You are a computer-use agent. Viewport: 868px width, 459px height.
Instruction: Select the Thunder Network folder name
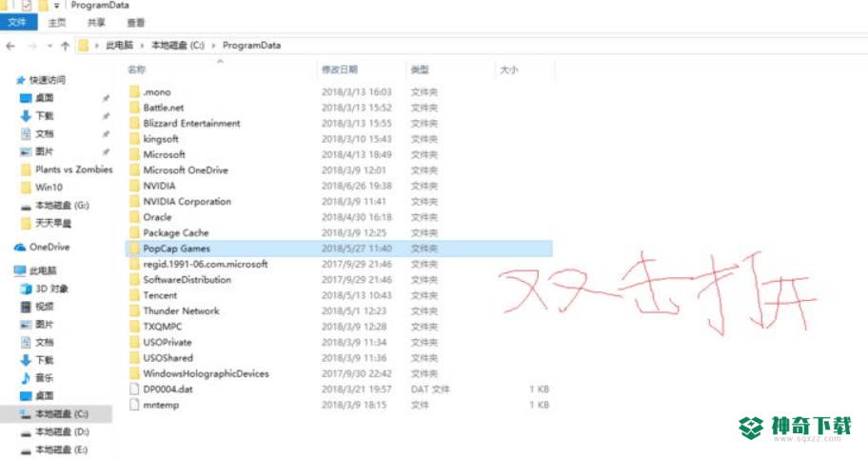point(181,311)
